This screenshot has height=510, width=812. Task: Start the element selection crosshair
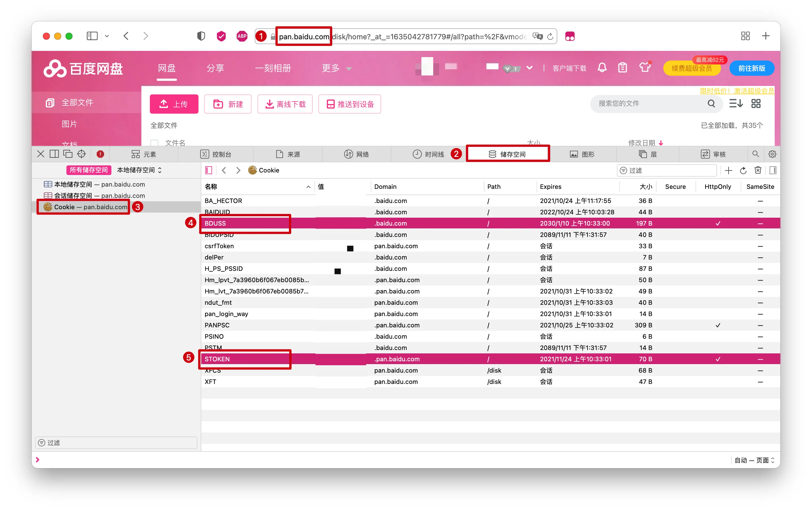click(x=82, y=154)
